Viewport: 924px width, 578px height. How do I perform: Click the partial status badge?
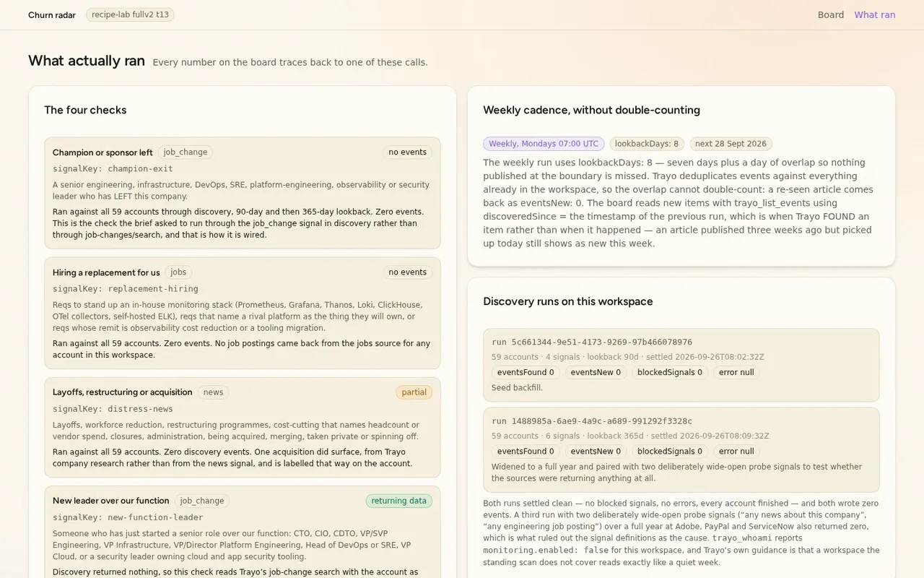[x=414, y=392]
